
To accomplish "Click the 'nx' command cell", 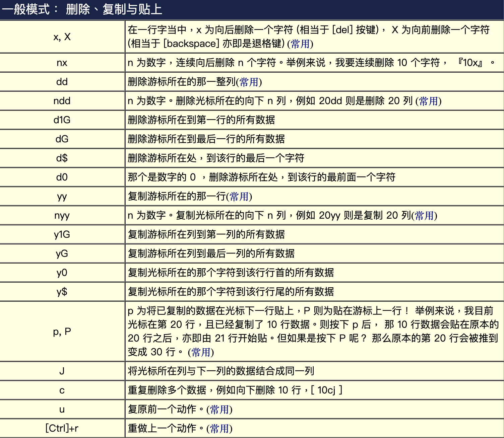I will pos(62,63).
